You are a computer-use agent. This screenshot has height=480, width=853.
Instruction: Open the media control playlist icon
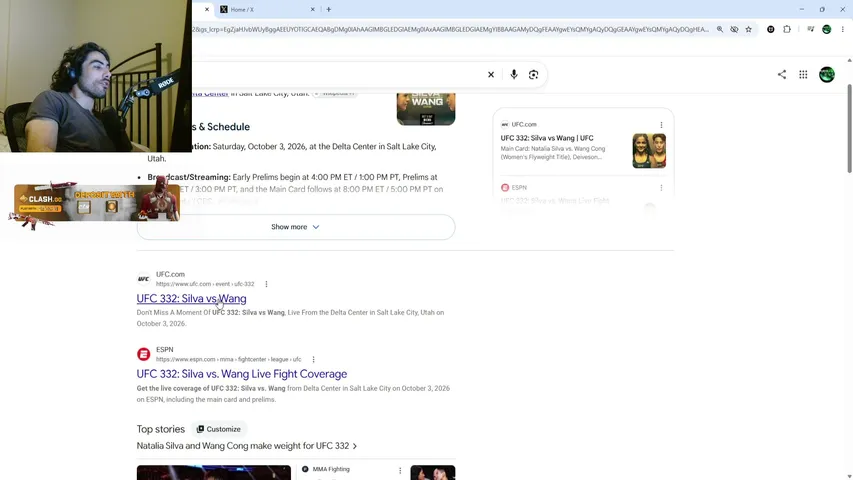point(811,29)
